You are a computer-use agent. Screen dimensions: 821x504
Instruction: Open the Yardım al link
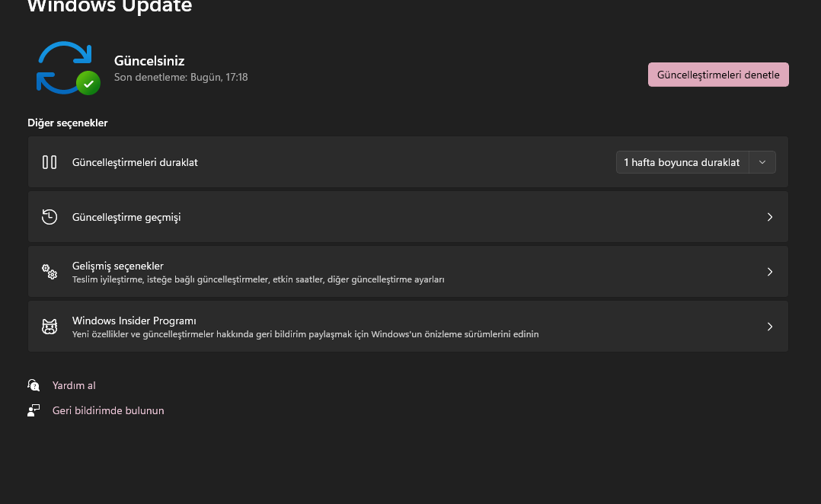click(74, 385)
